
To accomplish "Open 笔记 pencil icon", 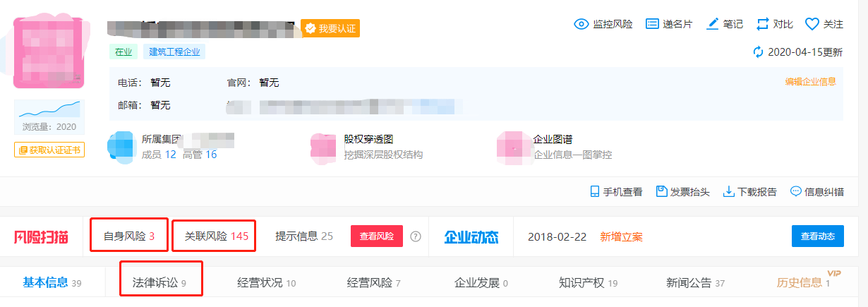I will pyautogui.click(x=713, y=24).
